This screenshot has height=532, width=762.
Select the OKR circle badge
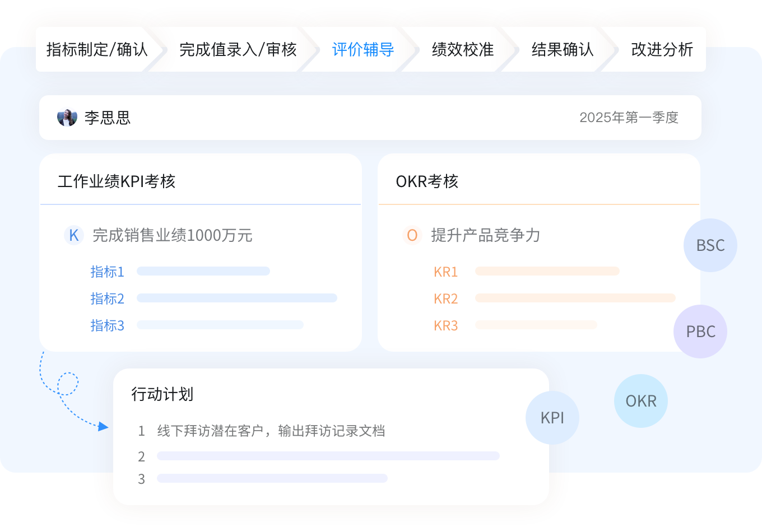pyautogui.click(x=640, y=401)
